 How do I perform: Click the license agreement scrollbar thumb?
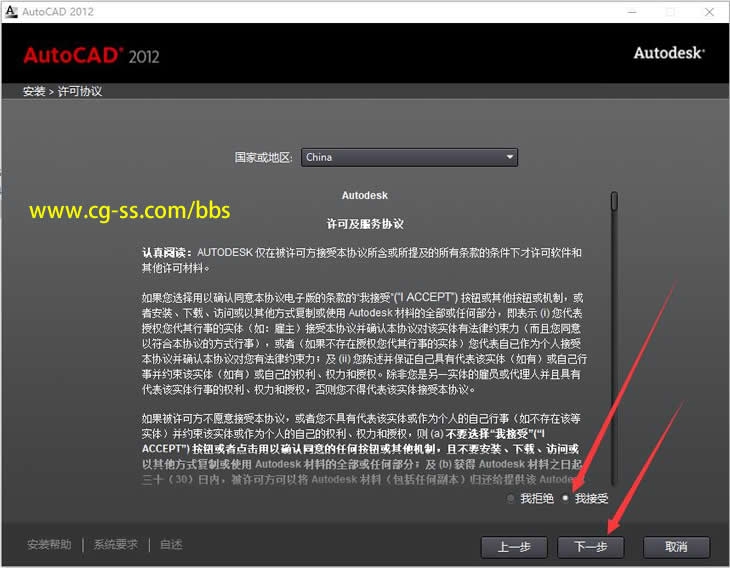(x=614, y=201)
